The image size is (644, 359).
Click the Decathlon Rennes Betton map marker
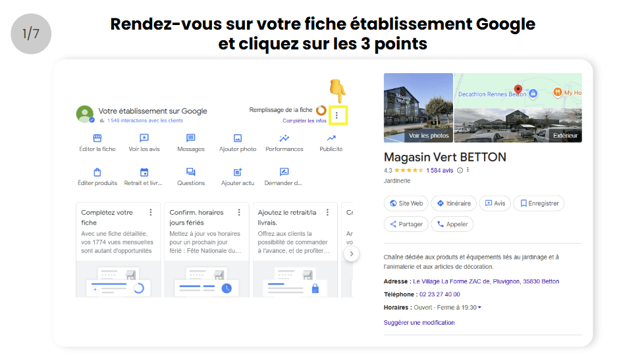(x=533, y=94)
